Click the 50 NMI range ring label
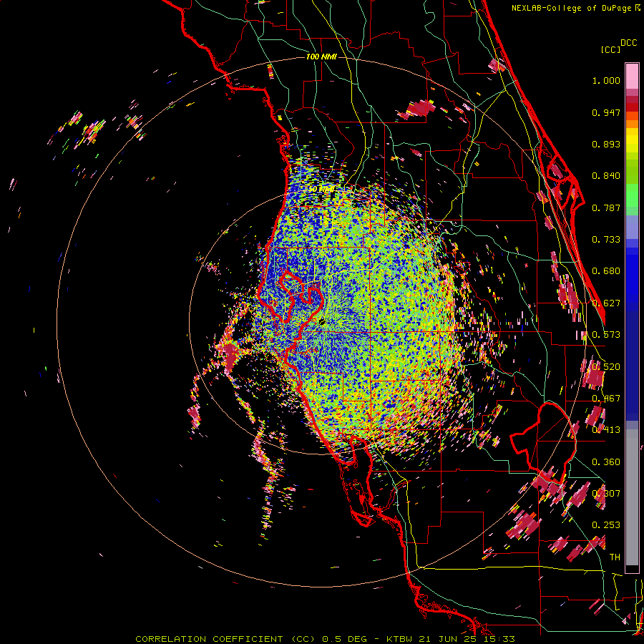Viewport: 644px width, 644px height. pyautogui.click(x=321, y=189)
